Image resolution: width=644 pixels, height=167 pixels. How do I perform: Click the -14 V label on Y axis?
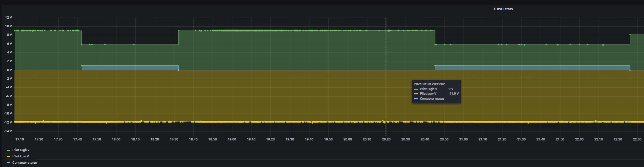coord(8,131)
